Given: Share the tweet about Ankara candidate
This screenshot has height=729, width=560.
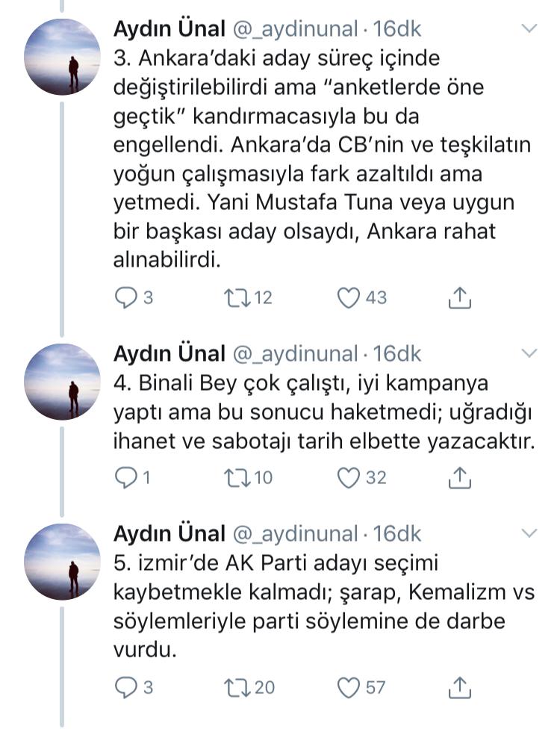Looking at the screenshot, I should click(x=460, y=298).
